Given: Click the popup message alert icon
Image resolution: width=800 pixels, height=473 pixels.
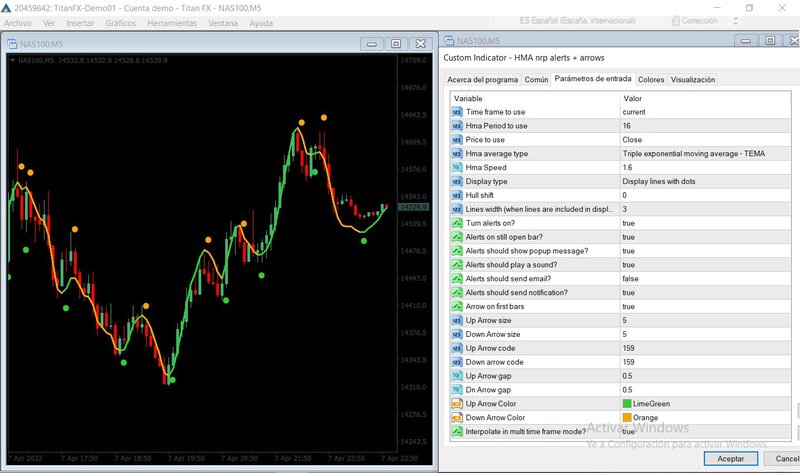Looking at the screenshot, I should 457,251.
